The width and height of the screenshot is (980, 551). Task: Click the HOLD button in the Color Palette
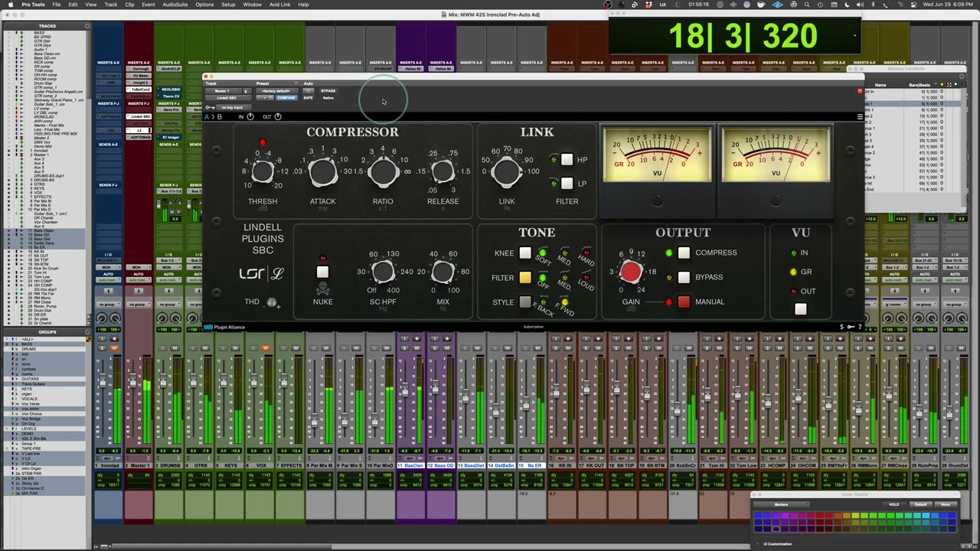coord(893,504)
